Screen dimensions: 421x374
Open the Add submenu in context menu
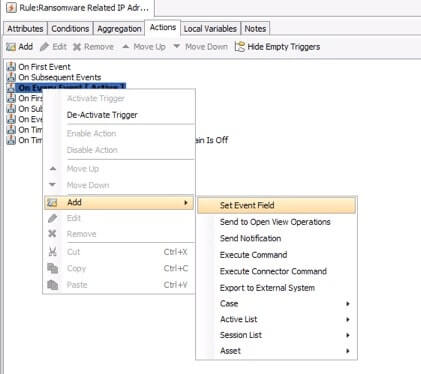[x=119, y=202]
